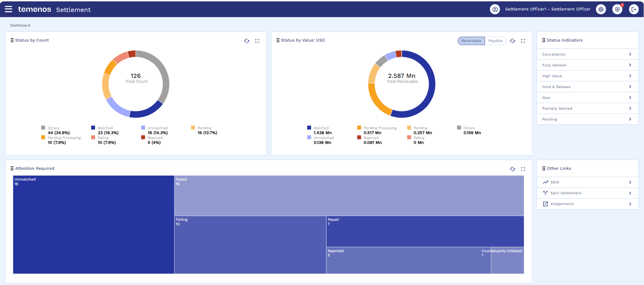Refresh the Attention Required widget
This screenshot has width=644, height=285.
(513, 169)
